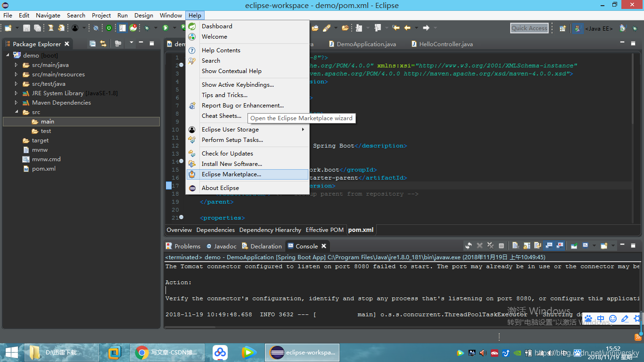
Task: Toggle Link with Editor in Package Explorer
Action: coord(103,44)
